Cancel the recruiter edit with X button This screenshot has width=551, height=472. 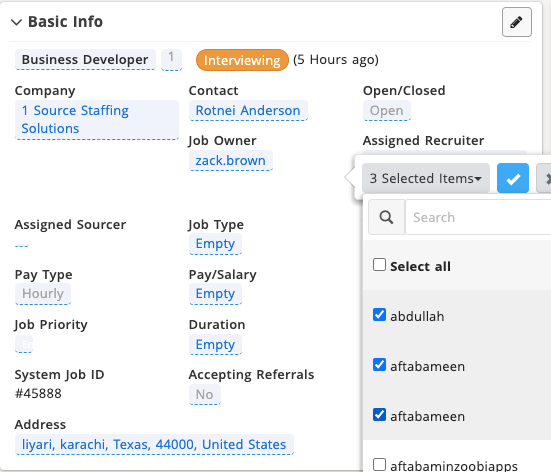click(544, 178)
